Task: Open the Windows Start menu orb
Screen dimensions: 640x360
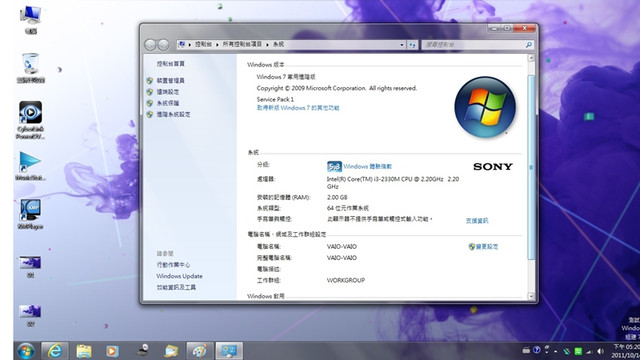Action: 26,351
